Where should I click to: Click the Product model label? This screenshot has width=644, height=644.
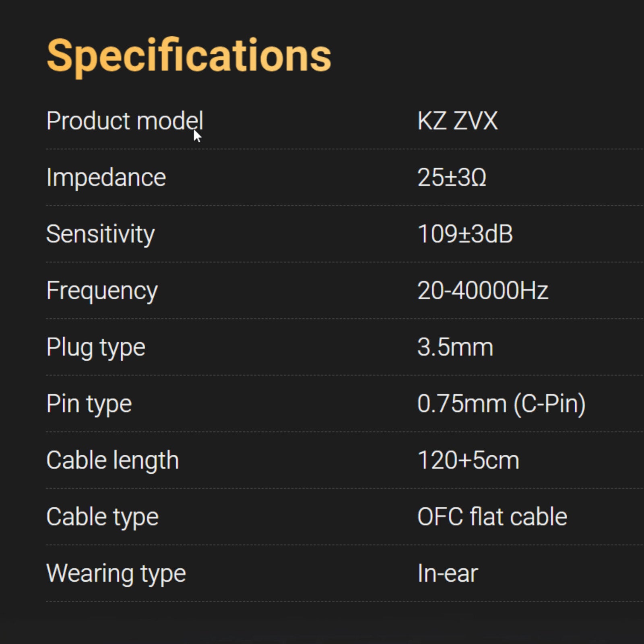124,121
